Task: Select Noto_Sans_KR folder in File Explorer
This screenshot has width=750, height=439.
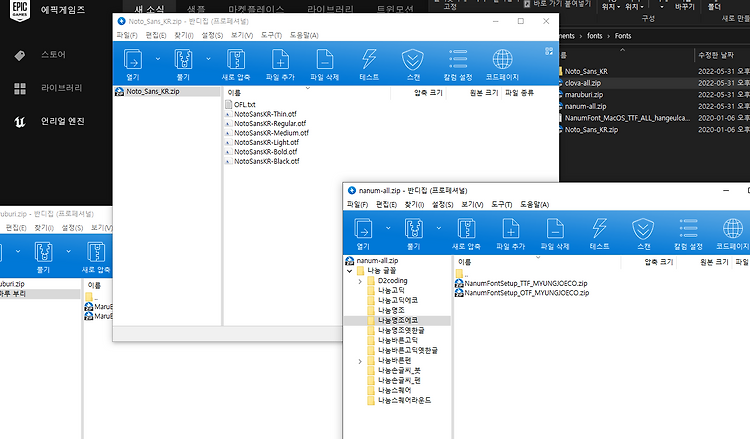Action: pos(586,71)
